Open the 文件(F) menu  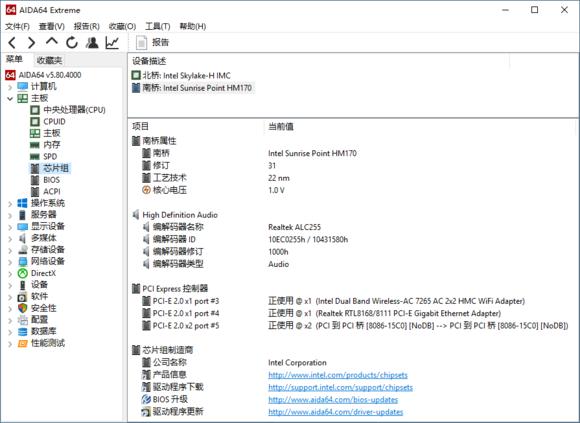pyautogui.click(x=17, y=26)
